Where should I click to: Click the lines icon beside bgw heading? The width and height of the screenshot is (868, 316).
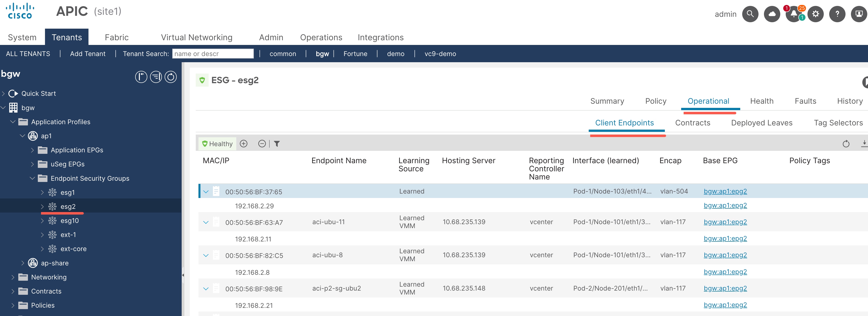point(156,77)
